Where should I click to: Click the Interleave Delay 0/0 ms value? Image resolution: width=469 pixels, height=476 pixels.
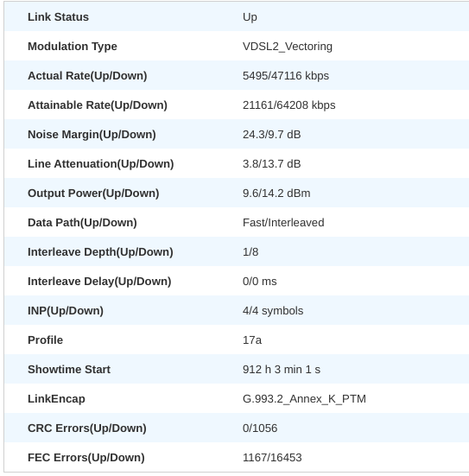tap(259, 282)
